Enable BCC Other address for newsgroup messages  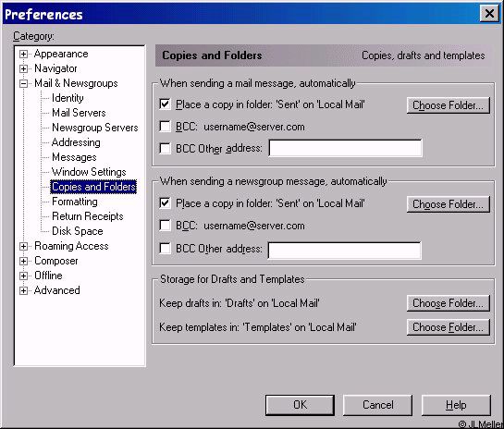(x=165, y=249)
